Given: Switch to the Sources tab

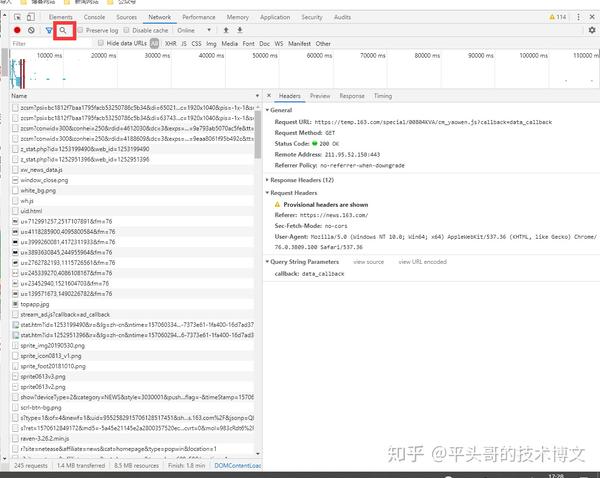Looking at the screenshot, I should coord(127,17).
